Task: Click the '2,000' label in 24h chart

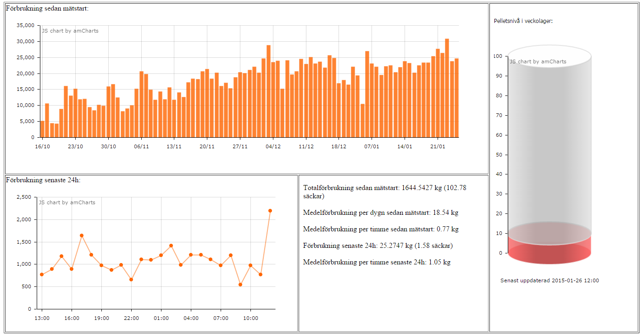Action: coord(23,220)
